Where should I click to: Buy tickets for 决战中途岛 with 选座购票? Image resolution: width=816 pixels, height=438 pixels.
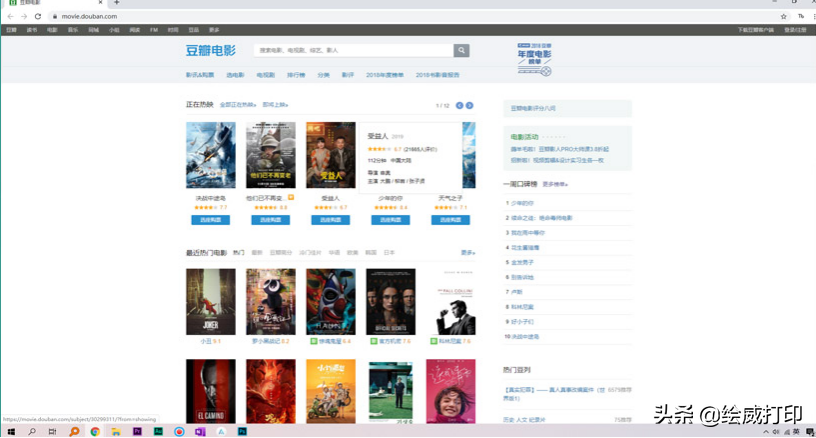click(211, 220)
